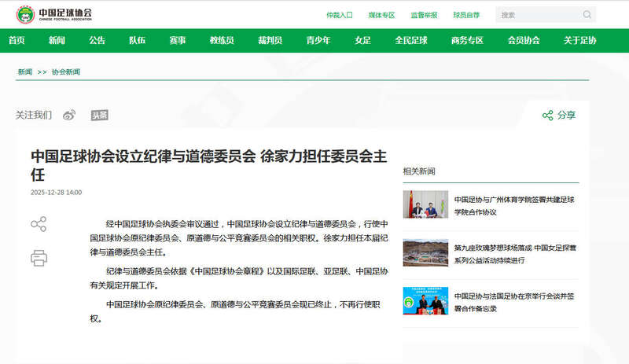
Task: Open the 裁判员 navigation menu
Action: tap(270, 40)
